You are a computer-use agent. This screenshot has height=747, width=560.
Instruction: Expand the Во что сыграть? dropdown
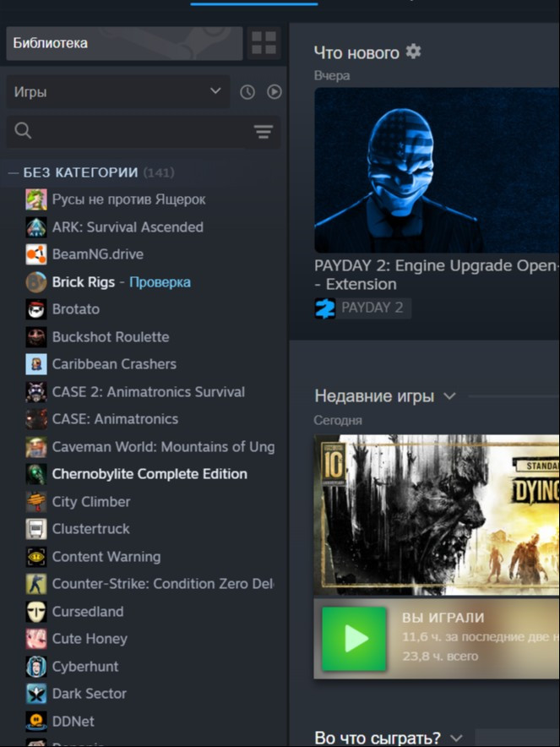(x=456, y=738)
